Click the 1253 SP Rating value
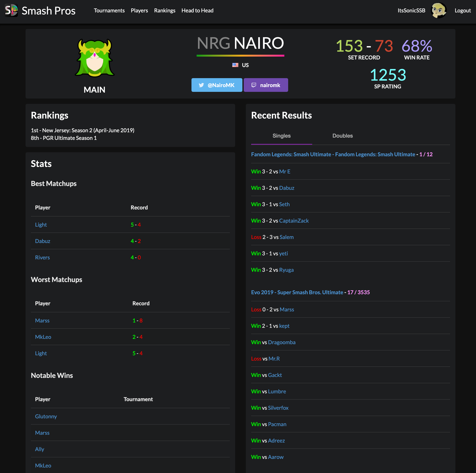Viewport: 476px width, 473px height. 388,75
